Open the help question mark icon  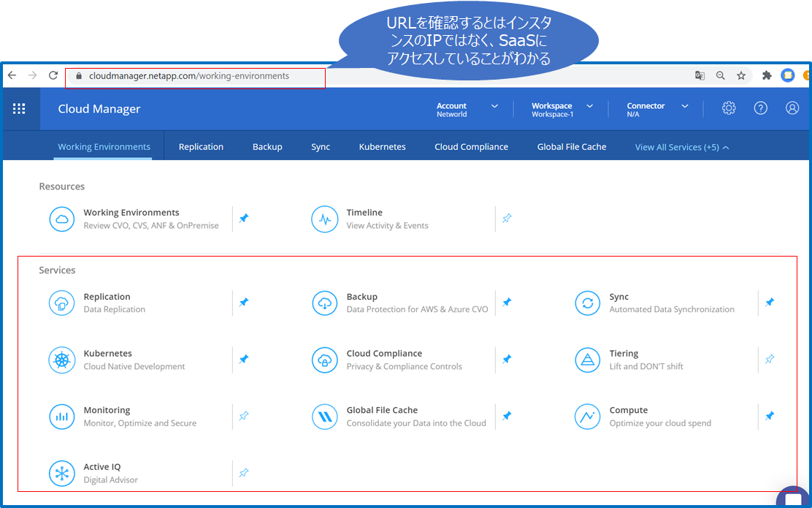[760, 108]
